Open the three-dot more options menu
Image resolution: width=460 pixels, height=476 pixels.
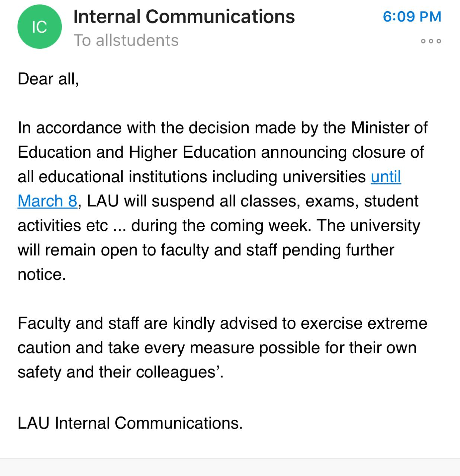point(431,41)
